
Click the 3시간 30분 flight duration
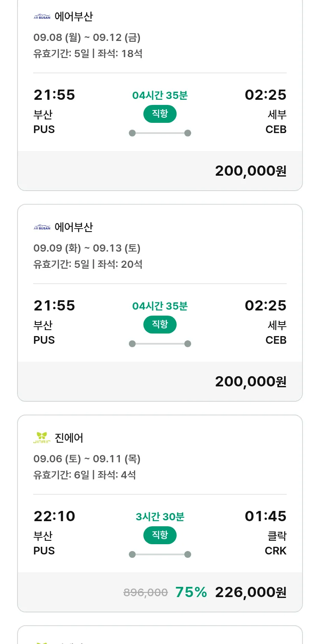160,517
